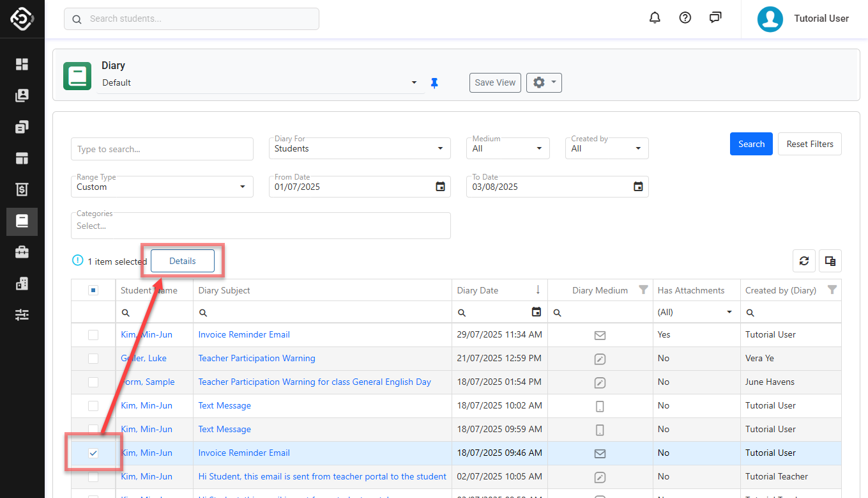This screenshot has height=498, width=868.
Task: Click the refresh grid icon
Action: pyautogui.click(x=804, y=261)
